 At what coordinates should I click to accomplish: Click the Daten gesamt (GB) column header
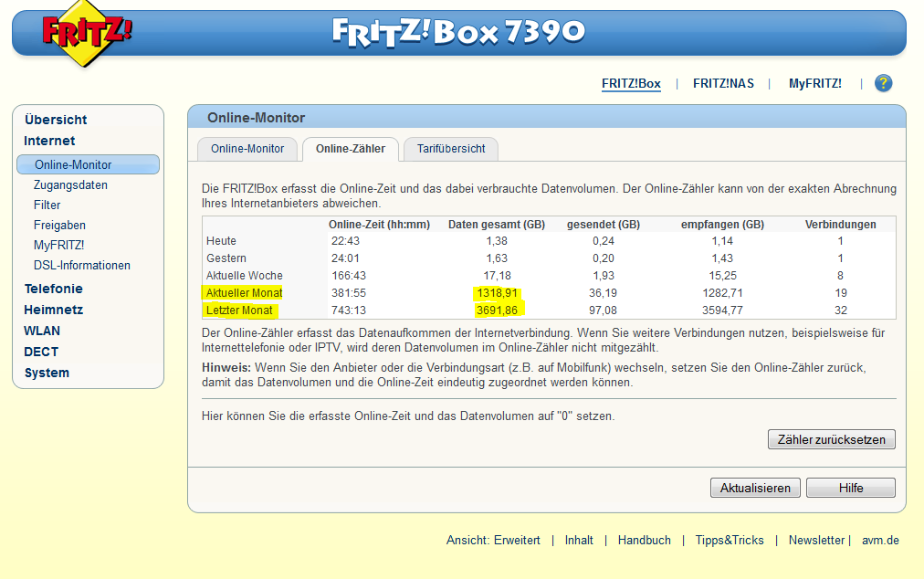(497, 225)
